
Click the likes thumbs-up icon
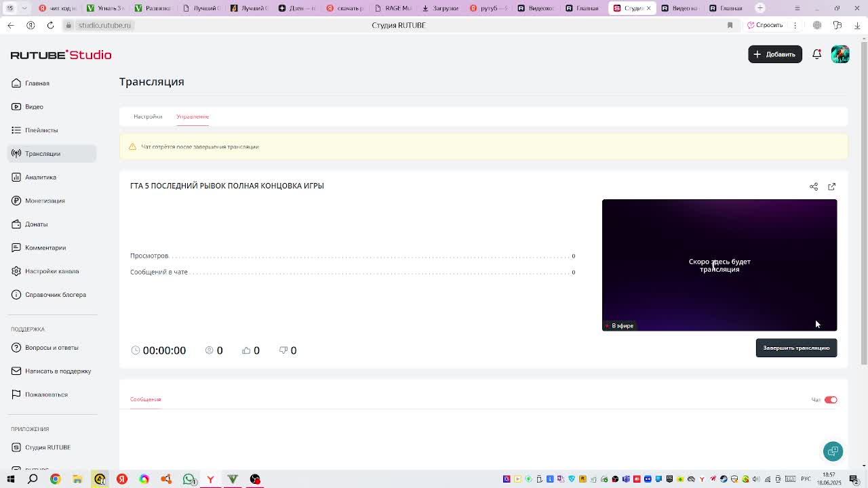[x=246, y=350]
